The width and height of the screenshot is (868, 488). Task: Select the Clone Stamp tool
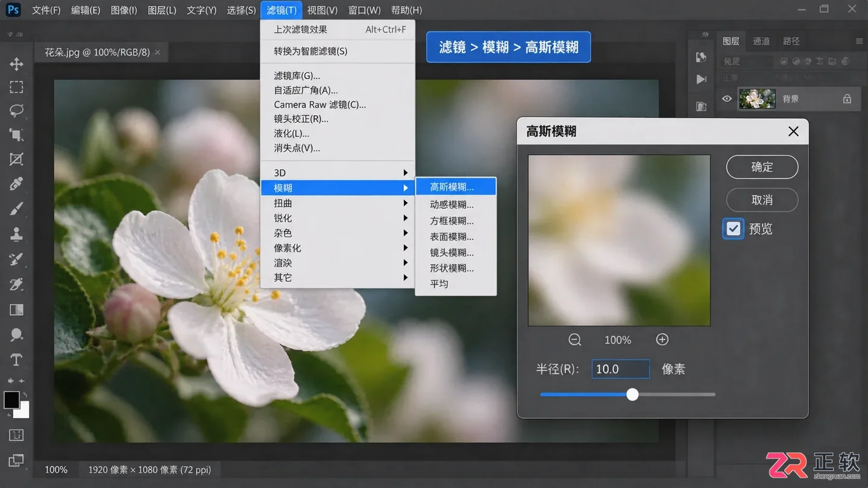(x=16, y=234)
